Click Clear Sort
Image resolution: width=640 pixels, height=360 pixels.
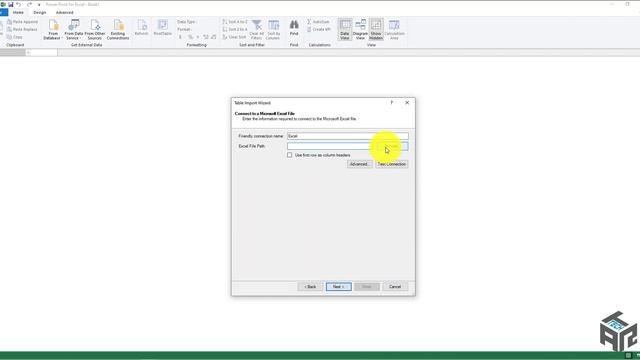click(234, 37)
